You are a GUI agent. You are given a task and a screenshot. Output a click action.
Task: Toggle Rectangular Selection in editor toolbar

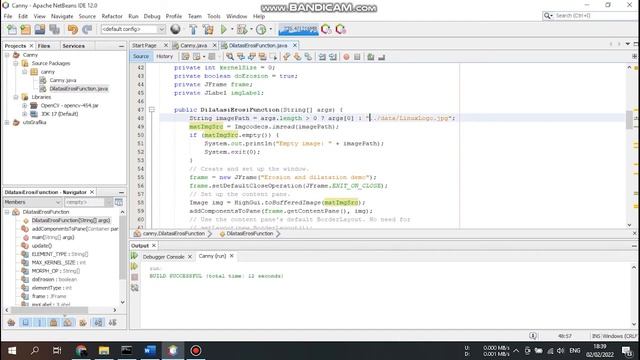pos(273,57)
